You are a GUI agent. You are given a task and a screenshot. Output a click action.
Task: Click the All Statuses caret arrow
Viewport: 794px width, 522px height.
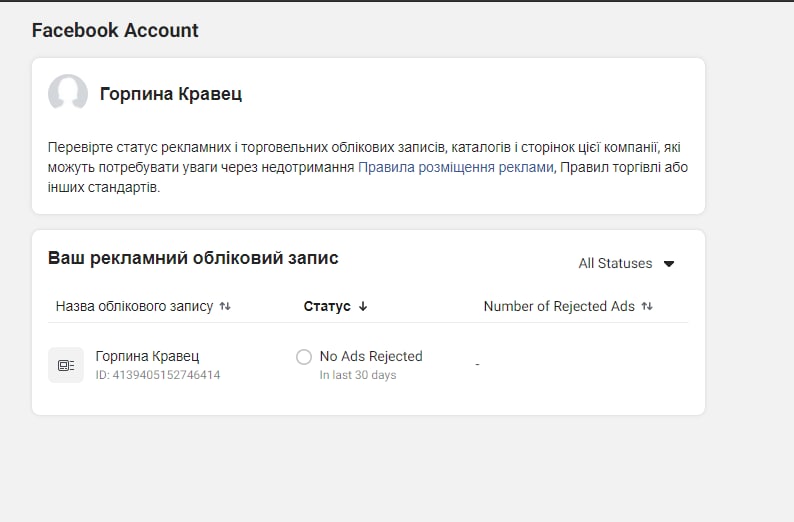coord(669,264)
